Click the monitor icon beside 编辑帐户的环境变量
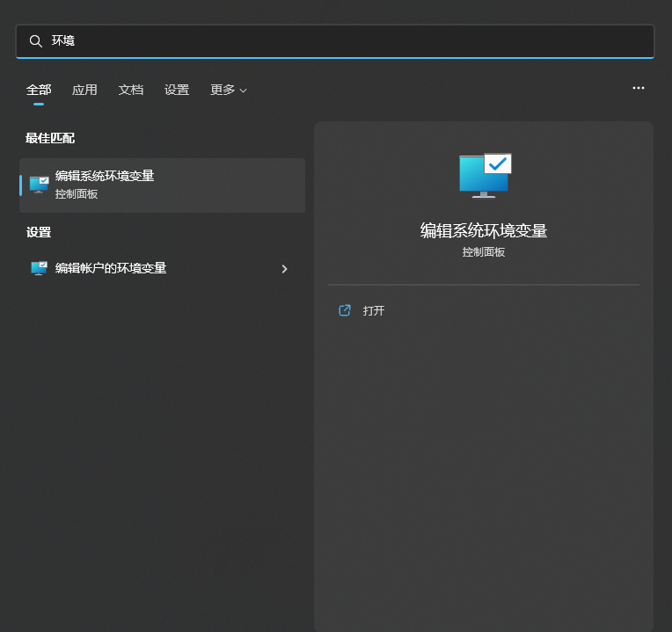Viewport: 672px width, 632px height. 39,269
